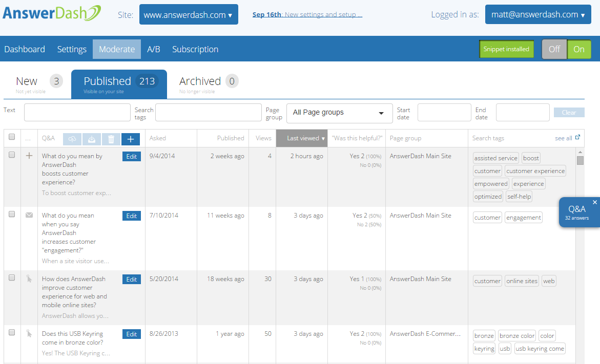Click the 'online sites' tag
The image size is (600, 364).
[522, 281]
